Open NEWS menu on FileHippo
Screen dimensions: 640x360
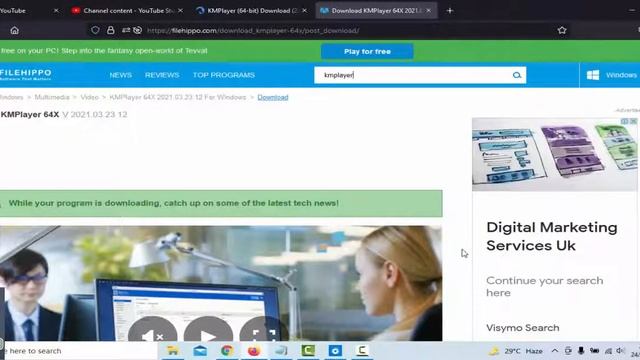(120, 75)
